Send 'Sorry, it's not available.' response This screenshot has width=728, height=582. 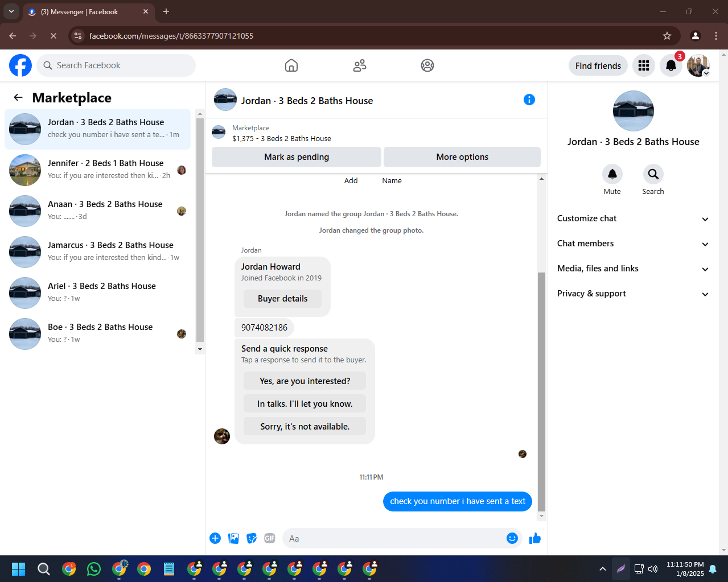(305, 427)
